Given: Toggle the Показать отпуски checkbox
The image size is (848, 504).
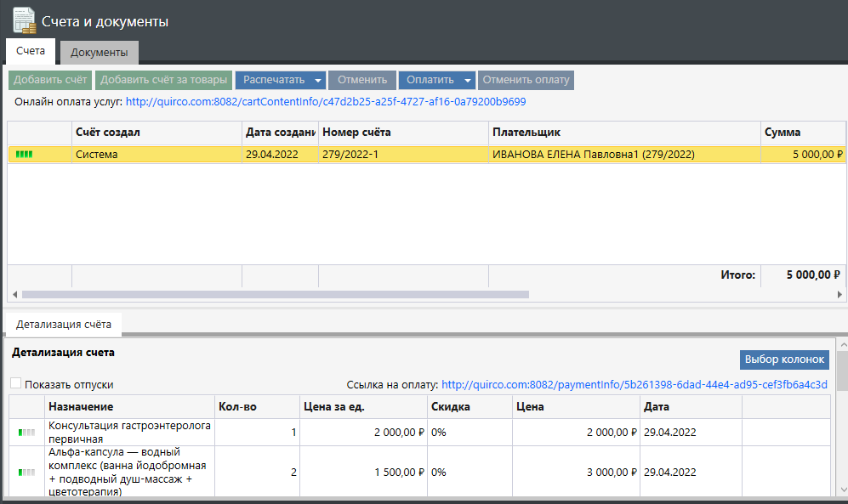Looking at the screenshot, I should tap(16, 384).
